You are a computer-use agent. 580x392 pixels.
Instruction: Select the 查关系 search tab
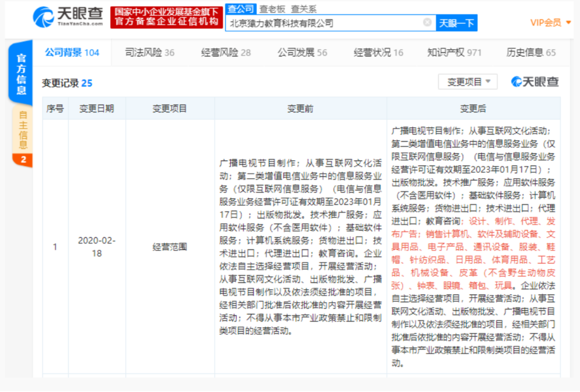pos(304,9)
